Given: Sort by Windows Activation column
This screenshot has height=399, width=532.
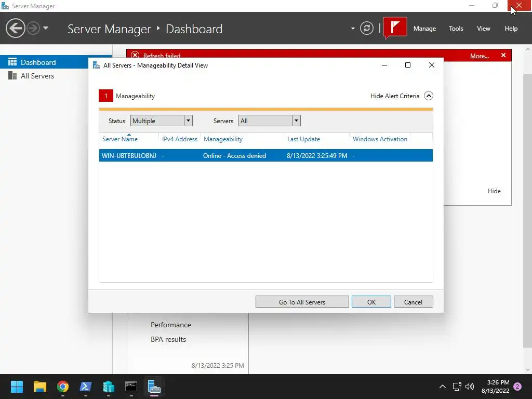Looking at the screenshot, I should click(380, 139).
